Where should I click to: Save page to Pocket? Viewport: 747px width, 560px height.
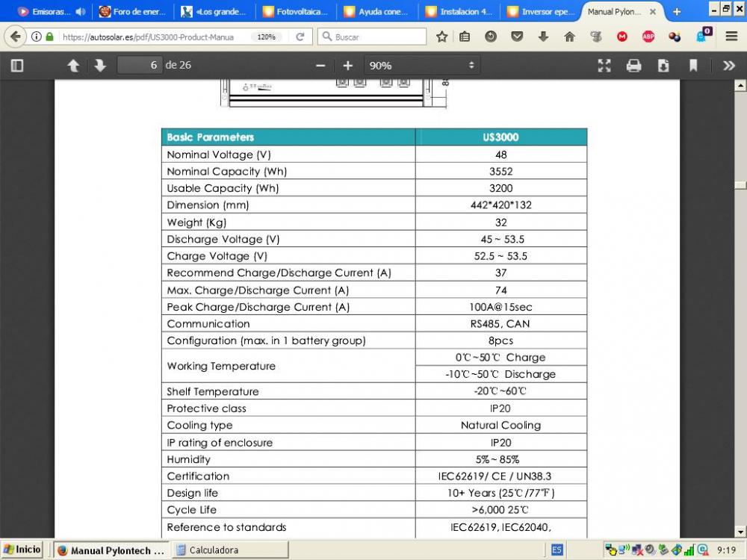click(x=517, y=37)
